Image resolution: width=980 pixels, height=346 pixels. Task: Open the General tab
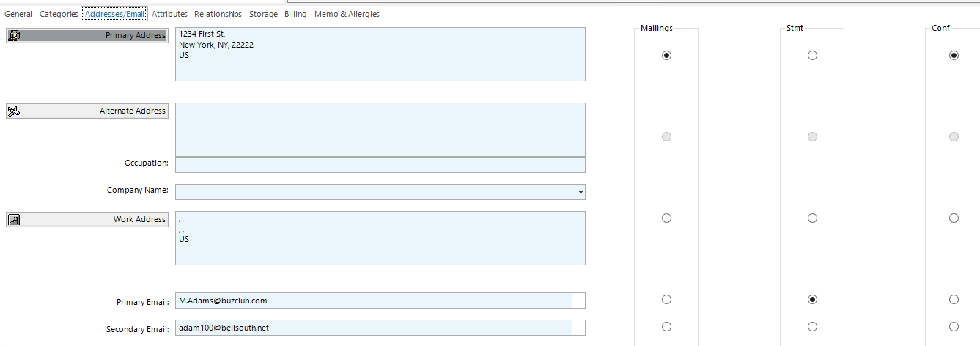[18, 14]
